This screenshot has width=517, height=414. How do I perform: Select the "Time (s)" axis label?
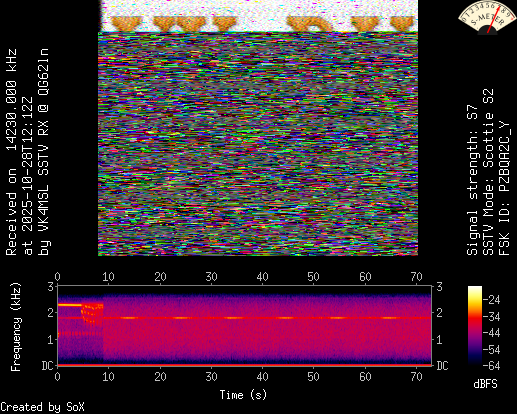click(x=243, y=395)
